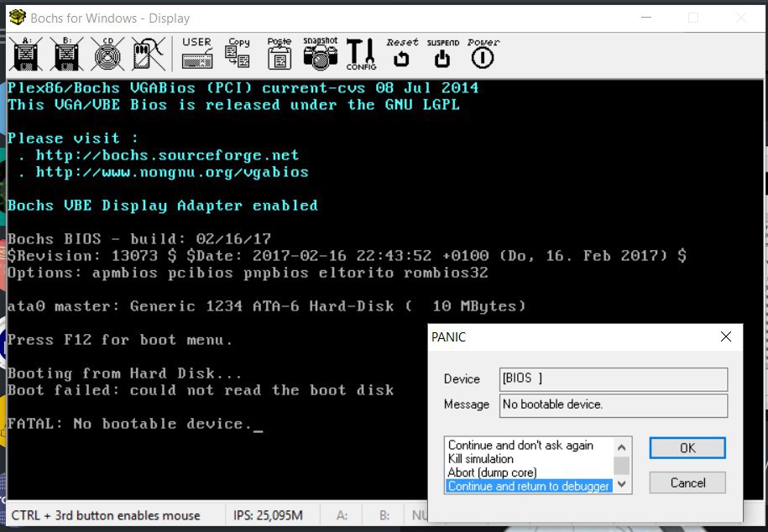Click the "Message" label in PANIC dialog

point(467,404)
